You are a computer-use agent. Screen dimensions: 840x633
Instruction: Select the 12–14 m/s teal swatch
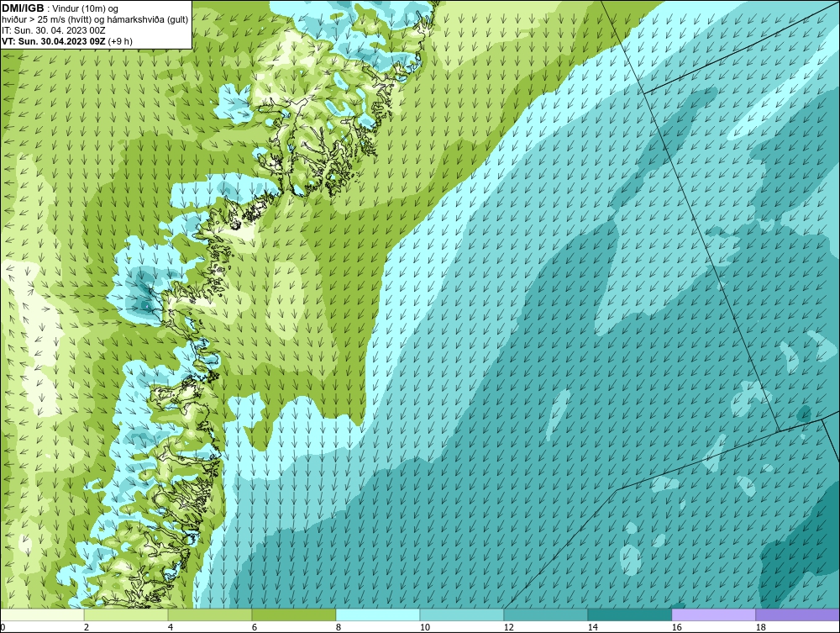point(545,615)
